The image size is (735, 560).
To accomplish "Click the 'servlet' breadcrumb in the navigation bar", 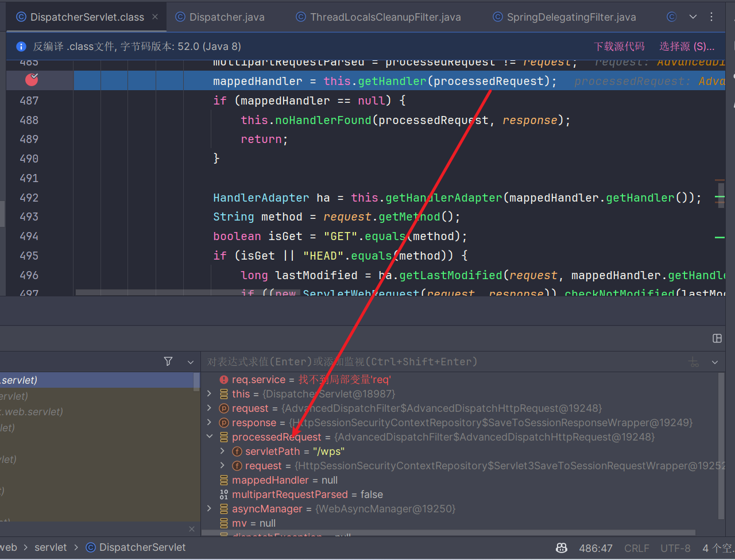I will coord(51,547).
